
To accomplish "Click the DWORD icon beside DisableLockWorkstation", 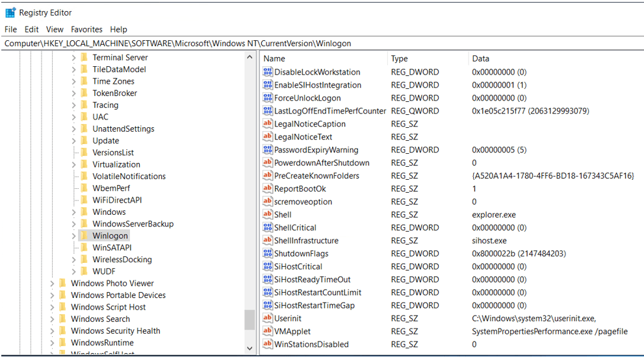I will (267, 72).
